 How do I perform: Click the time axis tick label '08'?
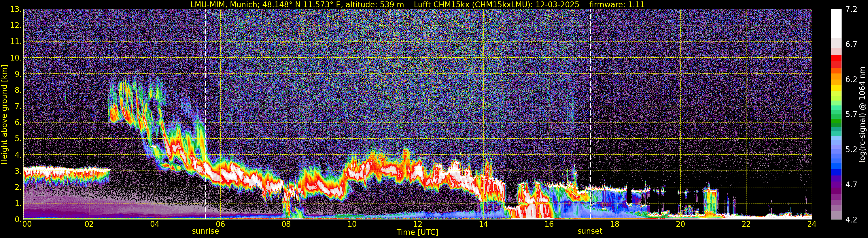(x=286, y=224)
